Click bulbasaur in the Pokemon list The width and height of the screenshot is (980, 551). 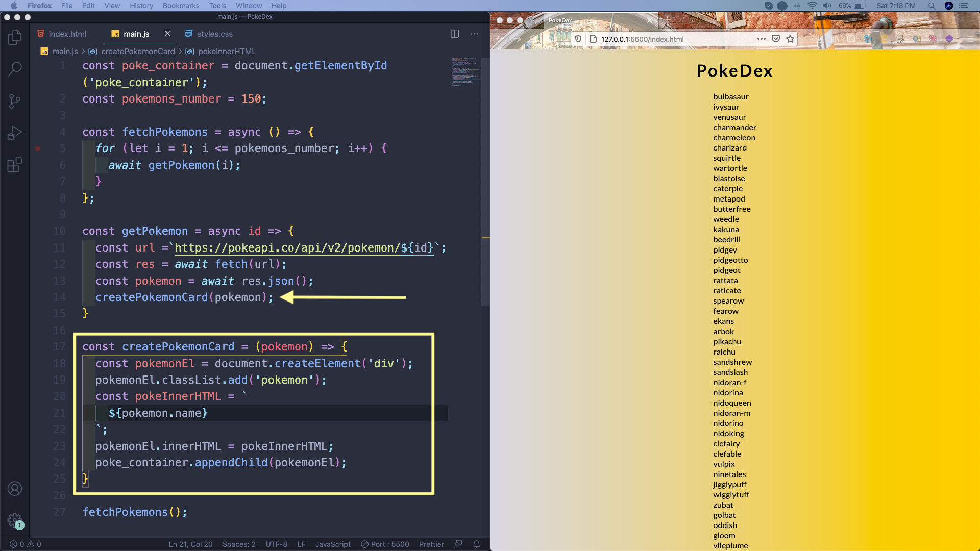tap(731, 97)
